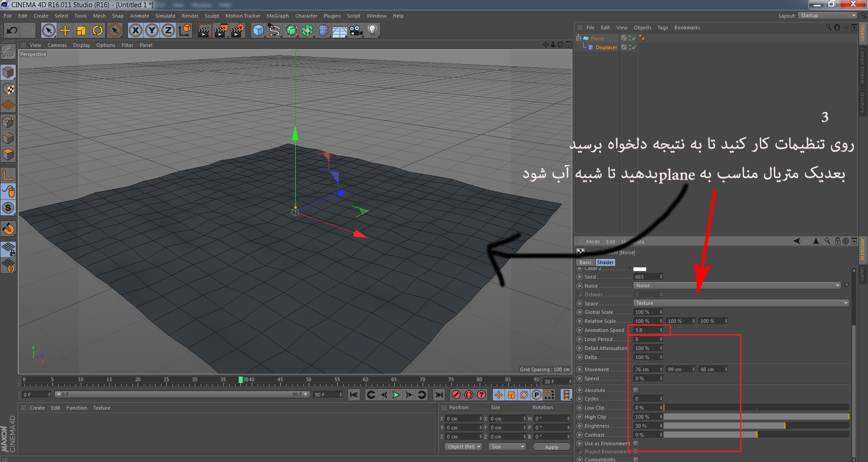Click the High Clip slider bar
Viewport: 868px width, 462px height.
coord(756,417)
